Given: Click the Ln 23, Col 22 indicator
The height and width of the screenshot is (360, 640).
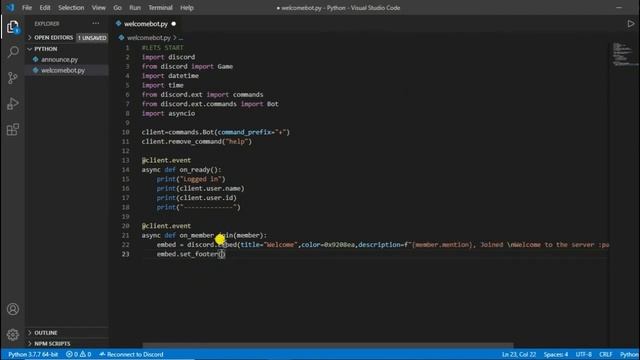Looking at the screenshot, I should click(x=519, y=354).
